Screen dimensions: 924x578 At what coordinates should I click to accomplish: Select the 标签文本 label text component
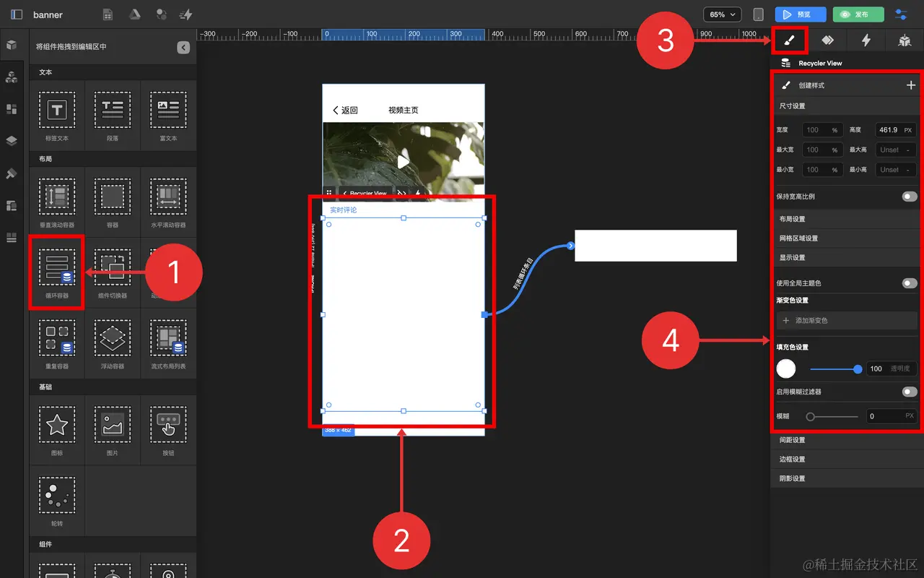coord(57,115)
